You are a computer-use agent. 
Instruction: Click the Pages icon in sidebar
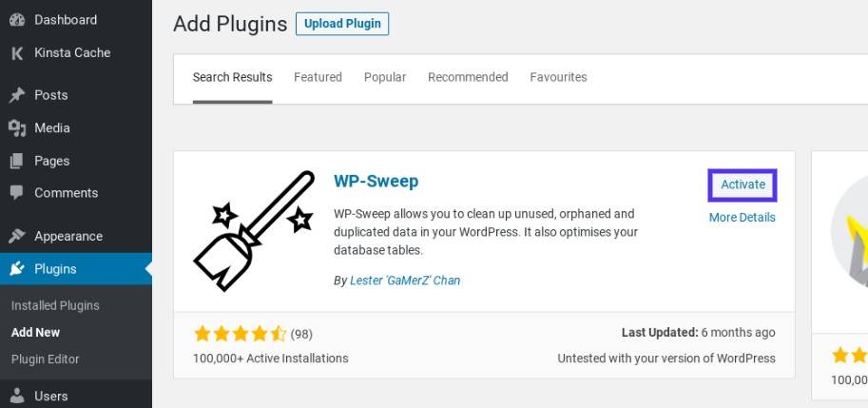16,161
